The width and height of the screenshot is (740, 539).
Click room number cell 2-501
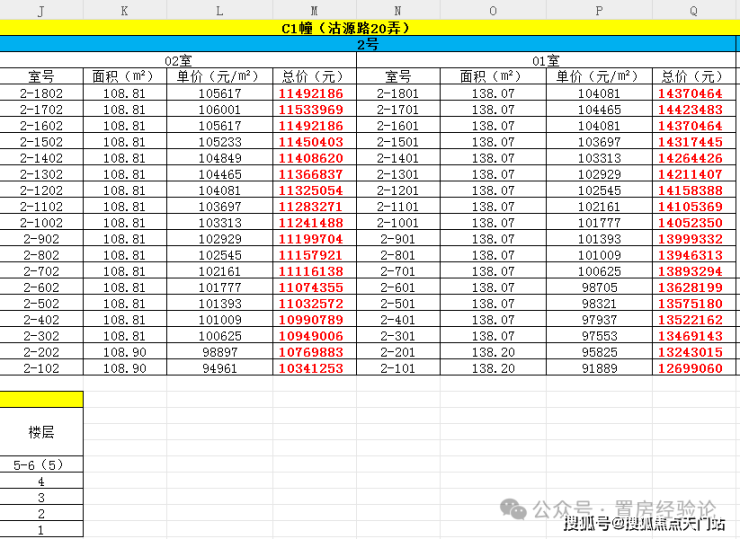coord(398,303)
